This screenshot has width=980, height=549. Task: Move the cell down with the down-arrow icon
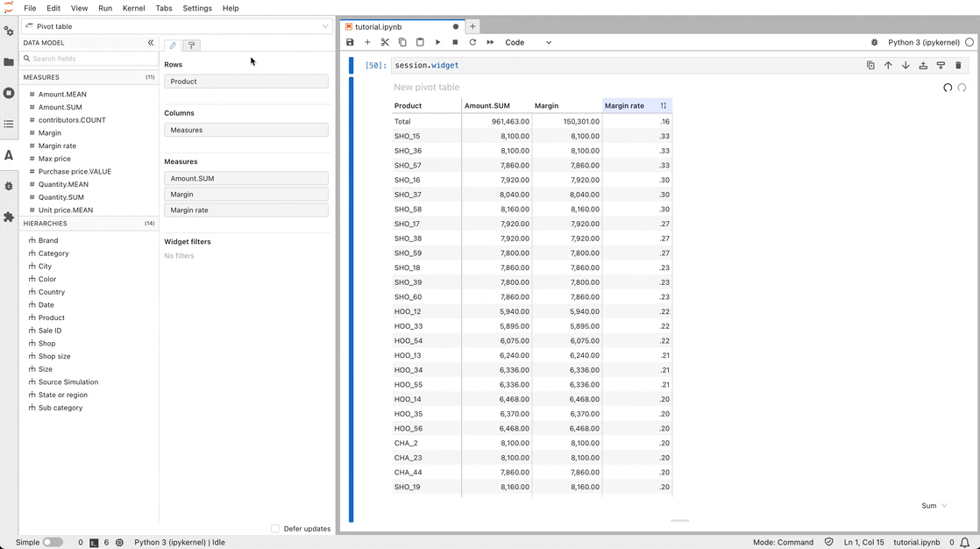pyautogui.click(x=905, y=65)
